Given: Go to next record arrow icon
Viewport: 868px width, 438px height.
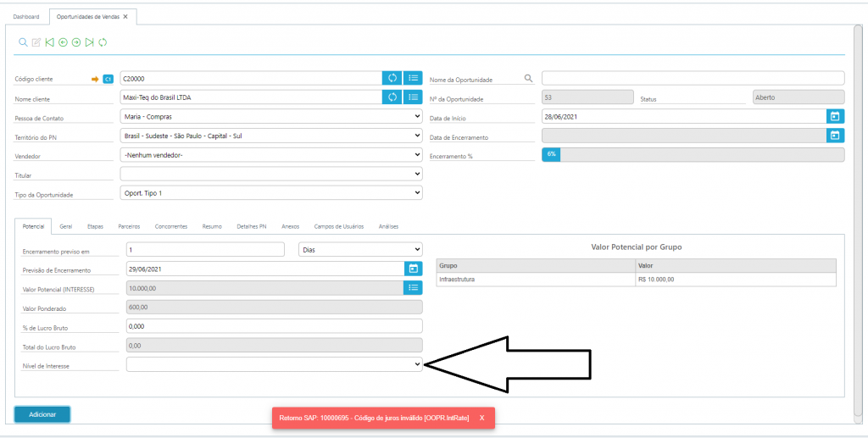Looking at the screenshot, I should pyautogui.click(x=76, y=42).
